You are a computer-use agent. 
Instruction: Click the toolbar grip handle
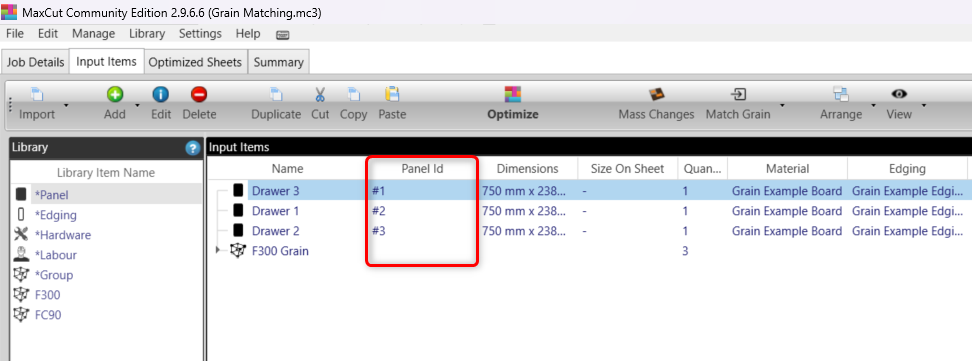[x=11, y=104]
